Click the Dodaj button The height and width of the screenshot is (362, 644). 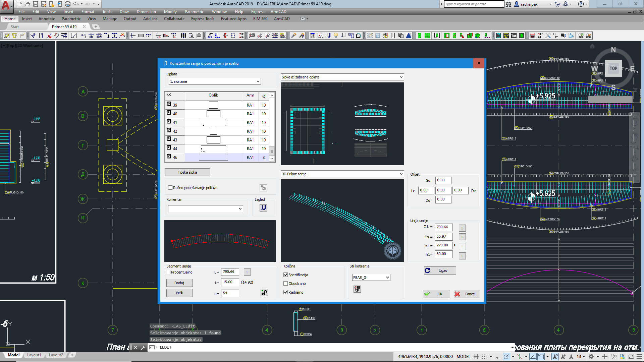(x=179, y=283)
